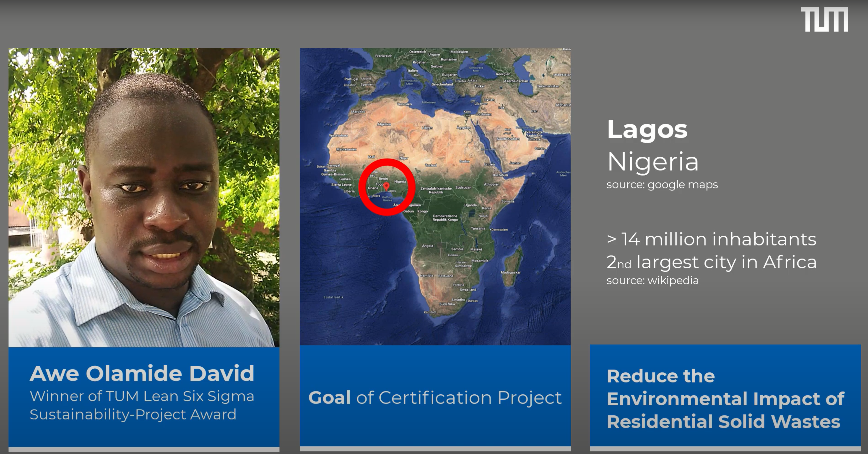This screenshot has width=868, height=454.
Task: Select the name Awe Olamide David
Action: pos(142,373)
